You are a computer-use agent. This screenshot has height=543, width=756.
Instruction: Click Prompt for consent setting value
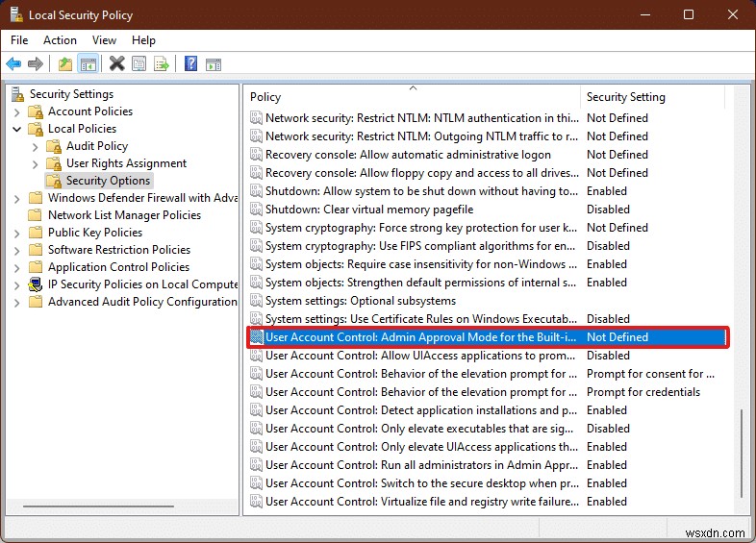pyautogui.click(x=650, y=374)
